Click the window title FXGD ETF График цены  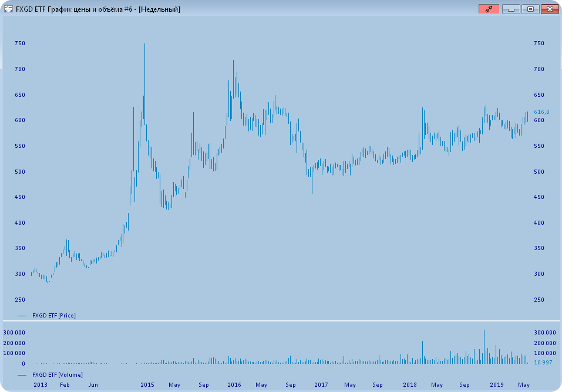tap(98, 9)
